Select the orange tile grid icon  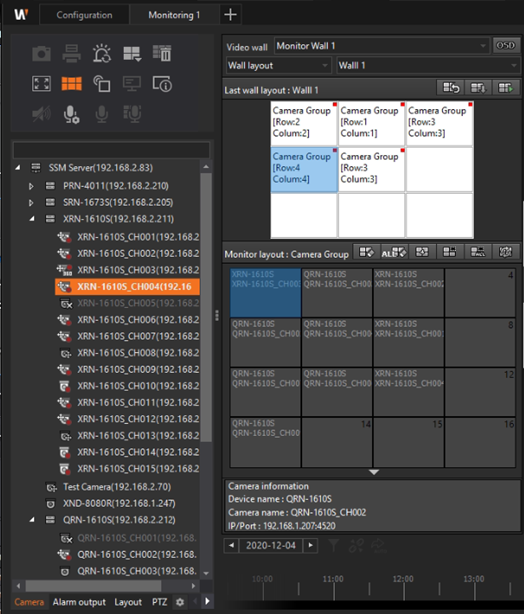tap(72, 83)
